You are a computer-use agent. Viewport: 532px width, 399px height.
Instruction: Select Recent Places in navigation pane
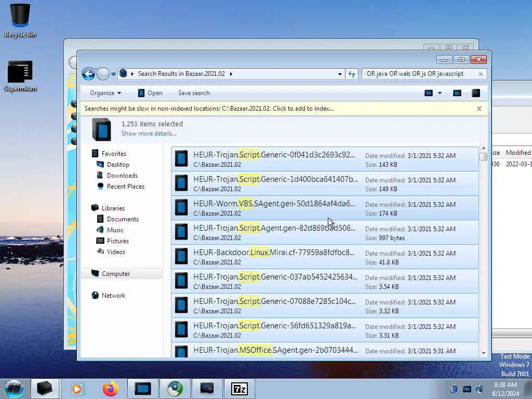126,187
